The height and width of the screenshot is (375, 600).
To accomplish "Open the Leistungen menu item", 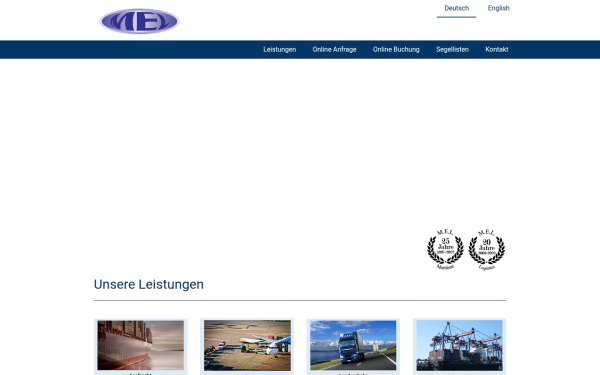I will (x=279, y=49).
